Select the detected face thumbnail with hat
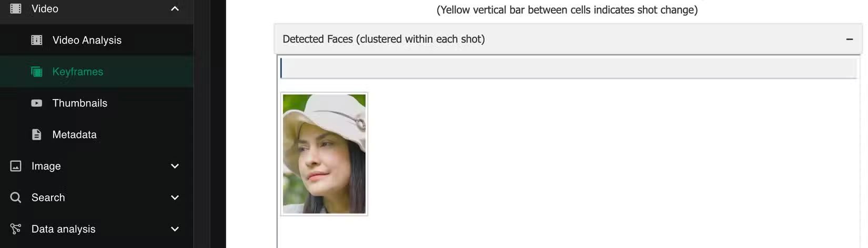Image resolution: width=868 pixels, height=248 pixels. (324, 154)
